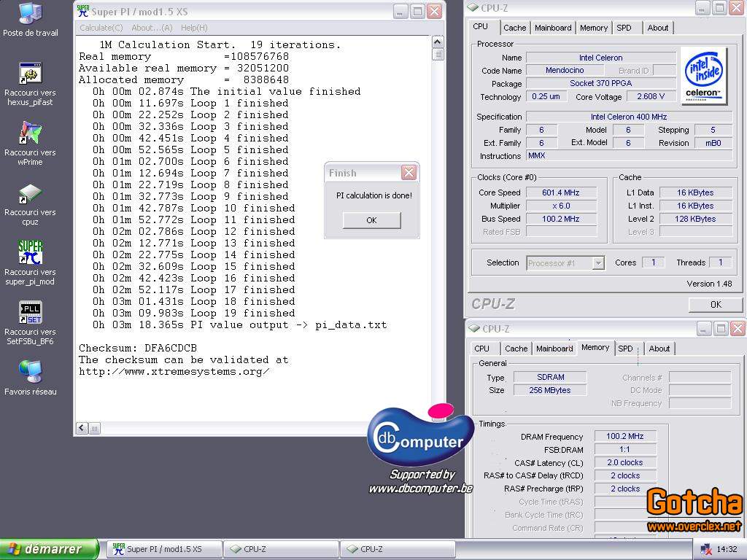Click the Level 2 128 KBytes cache value
The width and height of the screenshot is (747, 560).
[x=695, y=219]
